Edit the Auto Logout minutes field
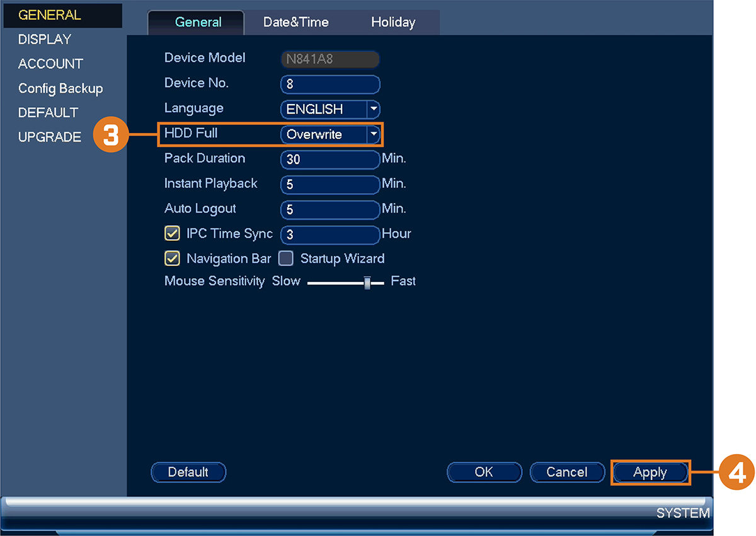756x536 pixels. tap(330, 210)
